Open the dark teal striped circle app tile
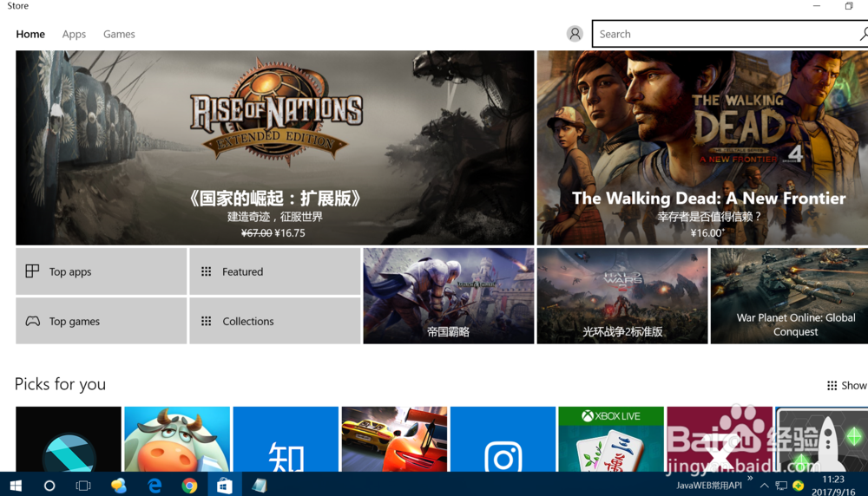868x496 pixels. click(69, 439)
